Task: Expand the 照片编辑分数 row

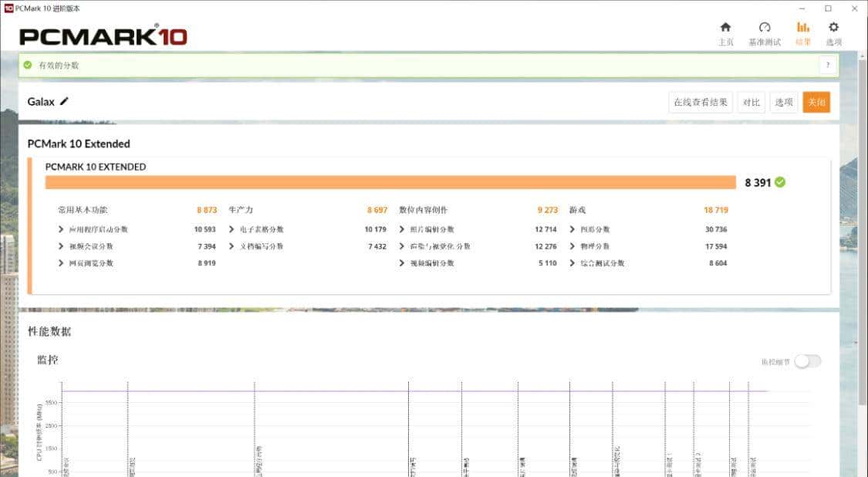Action: click(x=402, y=229)
